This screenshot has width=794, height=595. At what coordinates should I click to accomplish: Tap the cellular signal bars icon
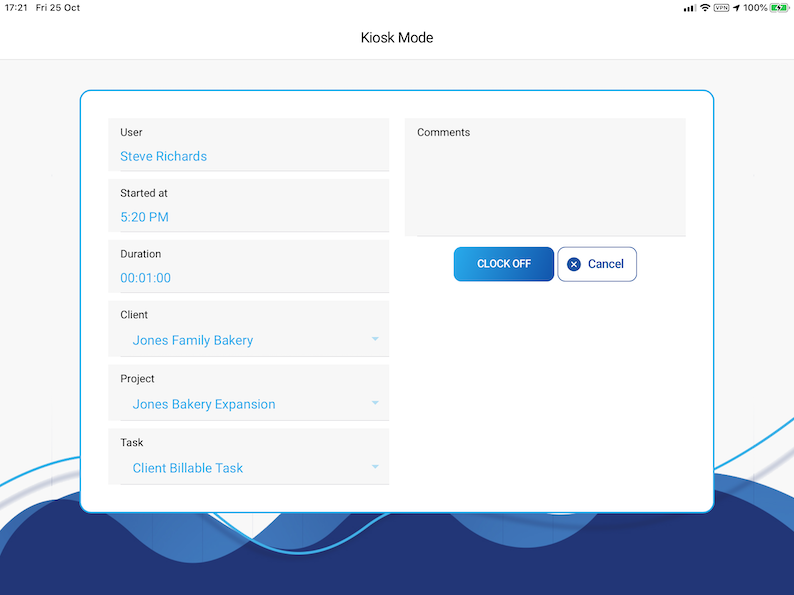pos(689,8)
